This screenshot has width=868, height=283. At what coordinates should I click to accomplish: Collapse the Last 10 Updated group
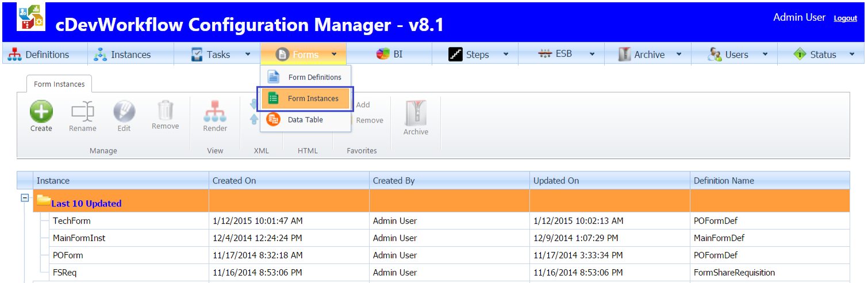point(25,197)
